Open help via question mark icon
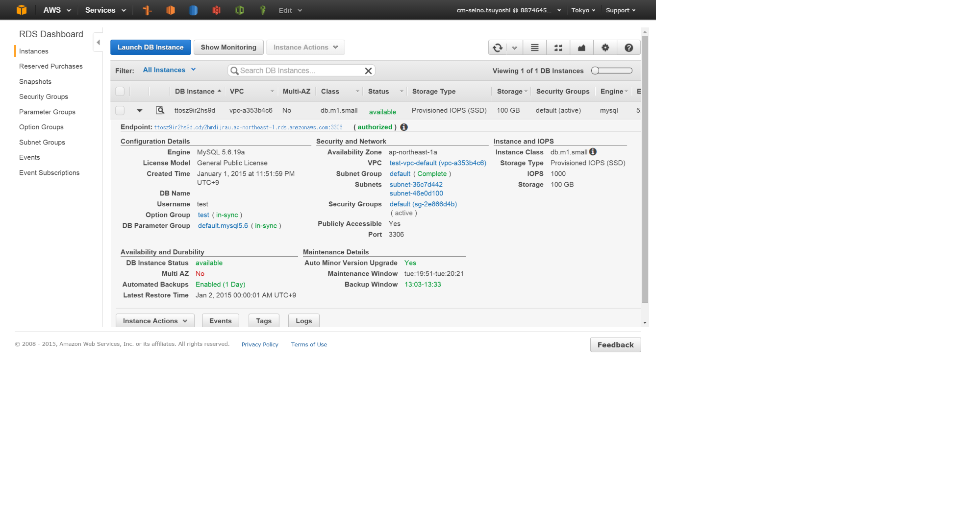Screen dimensions: 980x531 [628, 47]
